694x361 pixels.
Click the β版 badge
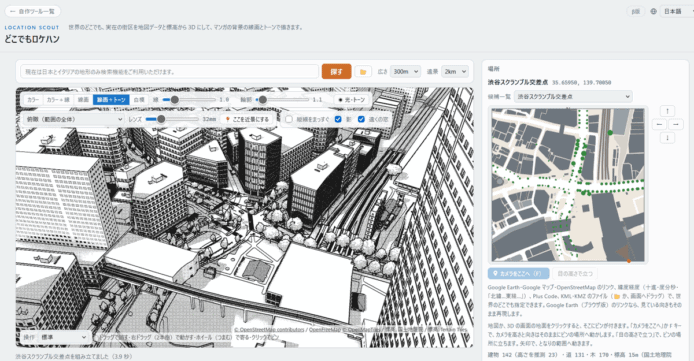[x=636, y=12]
